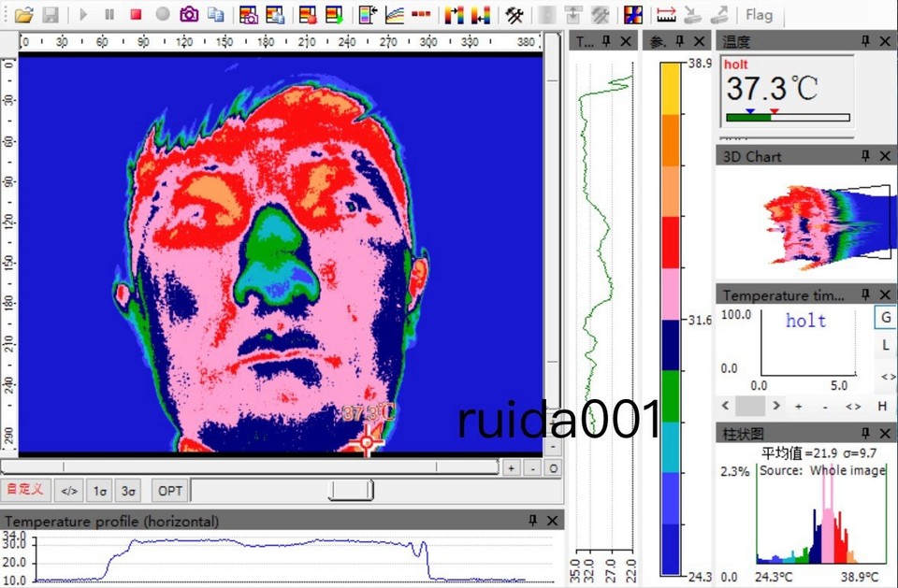Click the copy icon in the toolbar
This screenshot has width=898, height=588.
coord(216,14)
